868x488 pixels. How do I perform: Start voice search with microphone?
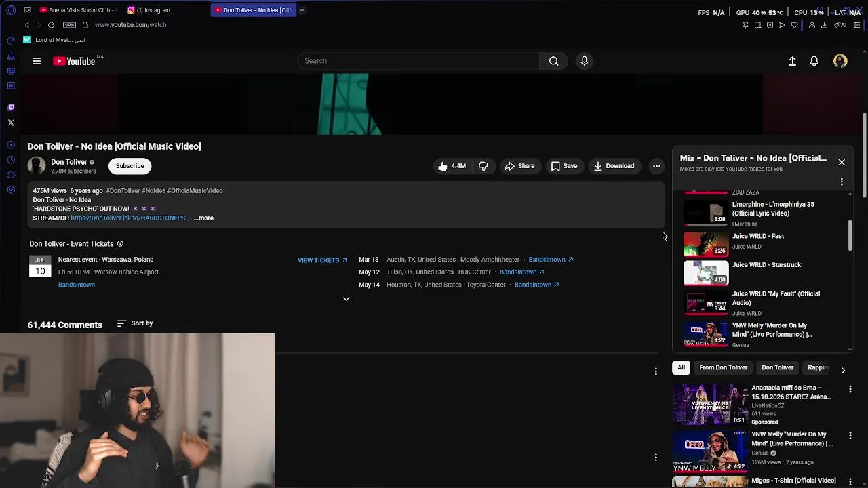pyautogui.click(x=585, y=61)
